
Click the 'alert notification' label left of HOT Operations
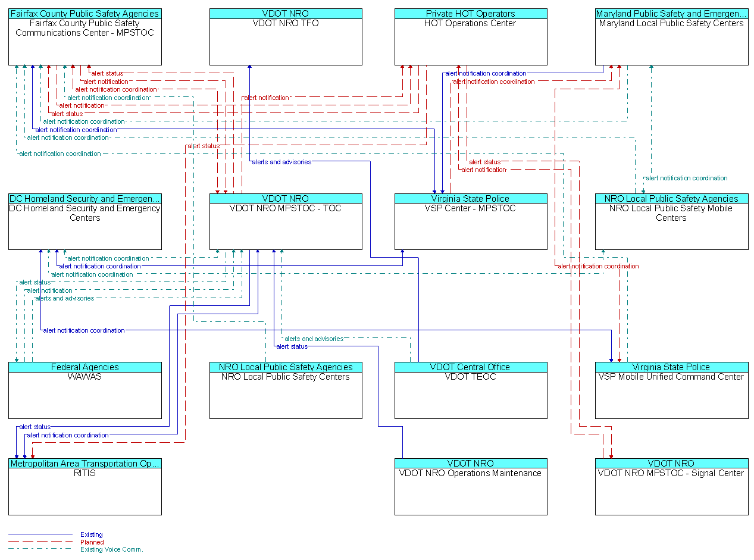click(x=266, y=98)
